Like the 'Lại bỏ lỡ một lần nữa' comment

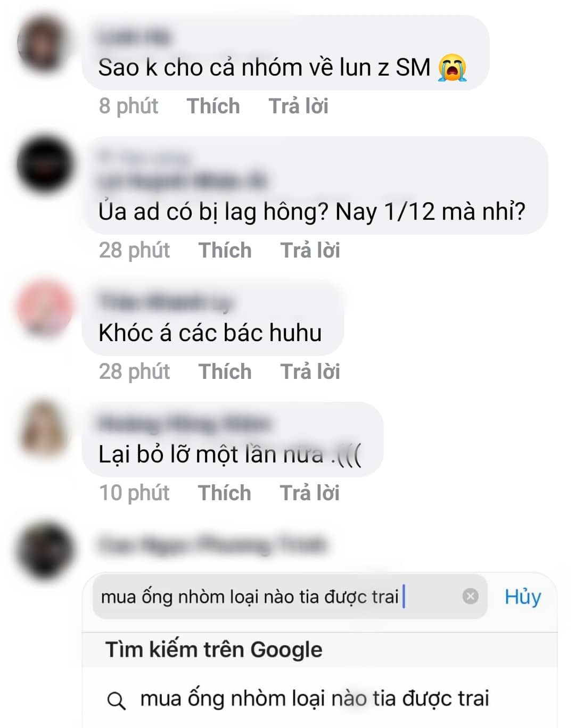(x=224, y=493)
